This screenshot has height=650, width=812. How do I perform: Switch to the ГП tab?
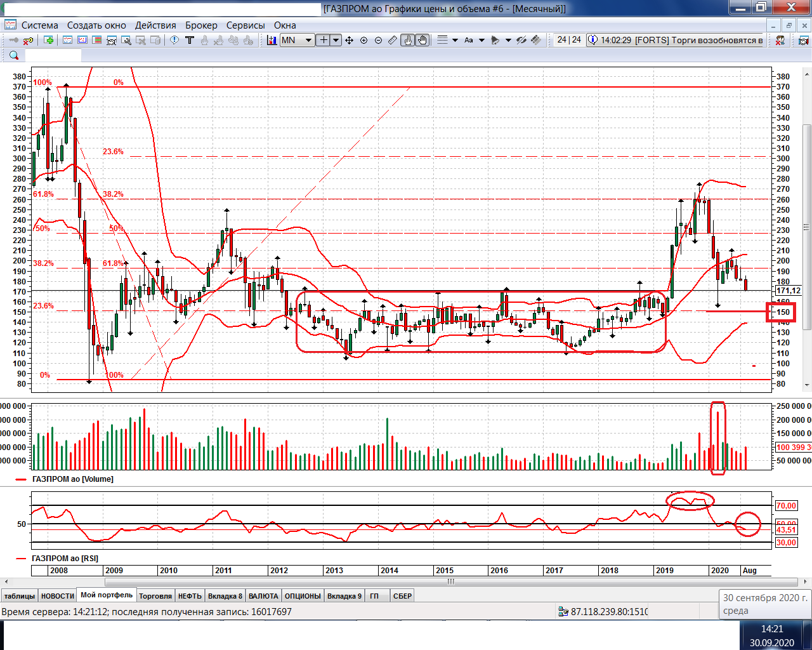[x=374, y=595]
